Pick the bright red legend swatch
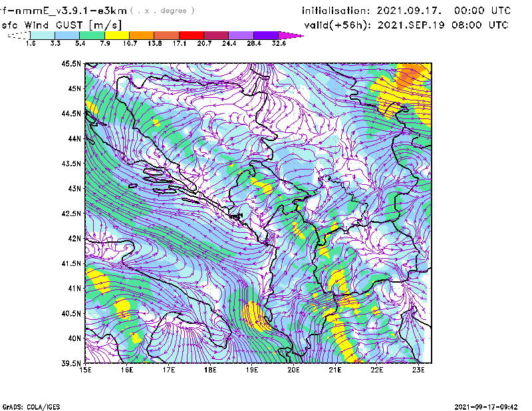Screen dimensions: 532x411 192,35
